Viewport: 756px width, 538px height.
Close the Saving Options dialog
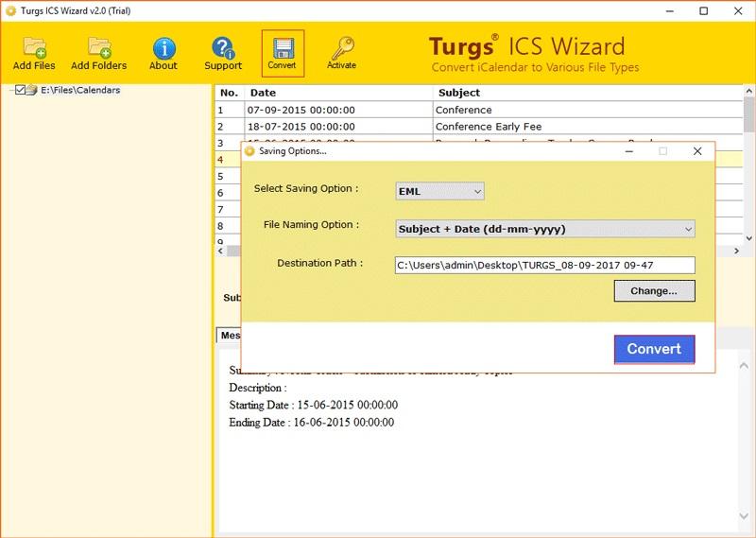[x=697, y=151]
